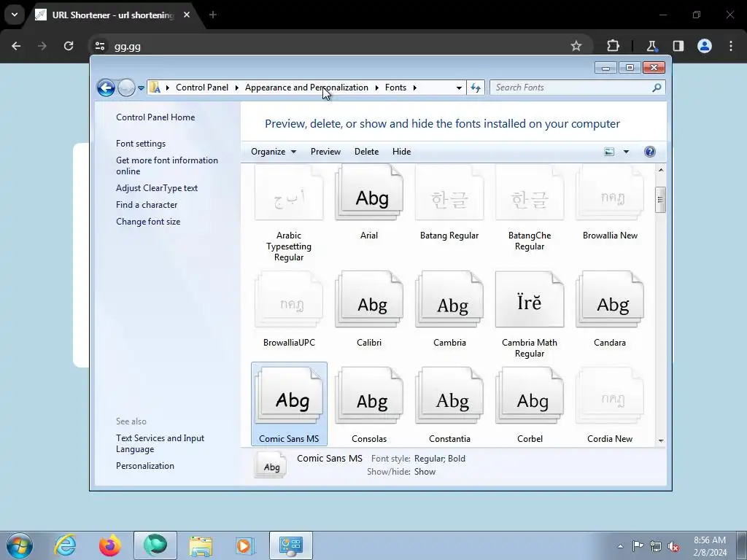Open the Personalization link
The image size is (747, 560).
point(145,466)
